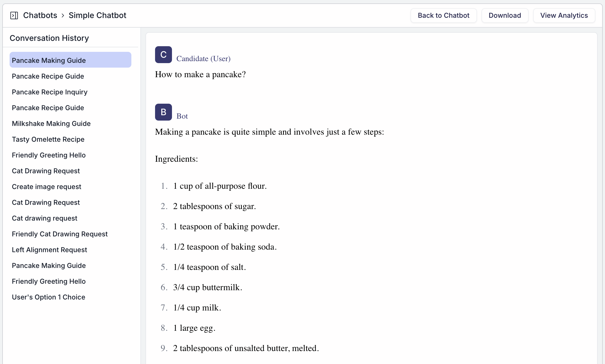Select the Create image request conversation
Viewport: 605px width, 364px height.
pos(46,187)
